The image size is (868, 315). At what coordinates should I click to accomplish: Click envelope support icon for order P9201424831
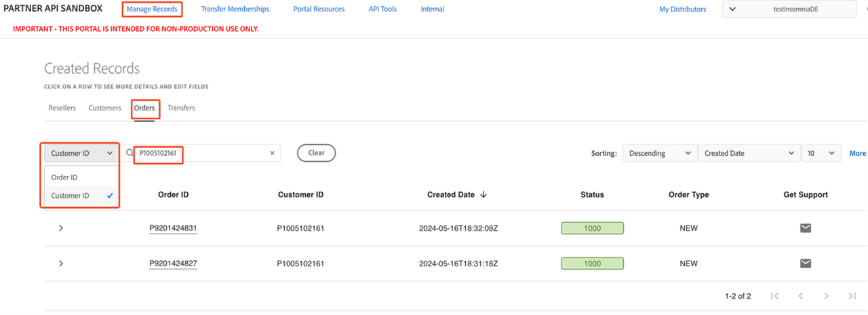point(805,228)
